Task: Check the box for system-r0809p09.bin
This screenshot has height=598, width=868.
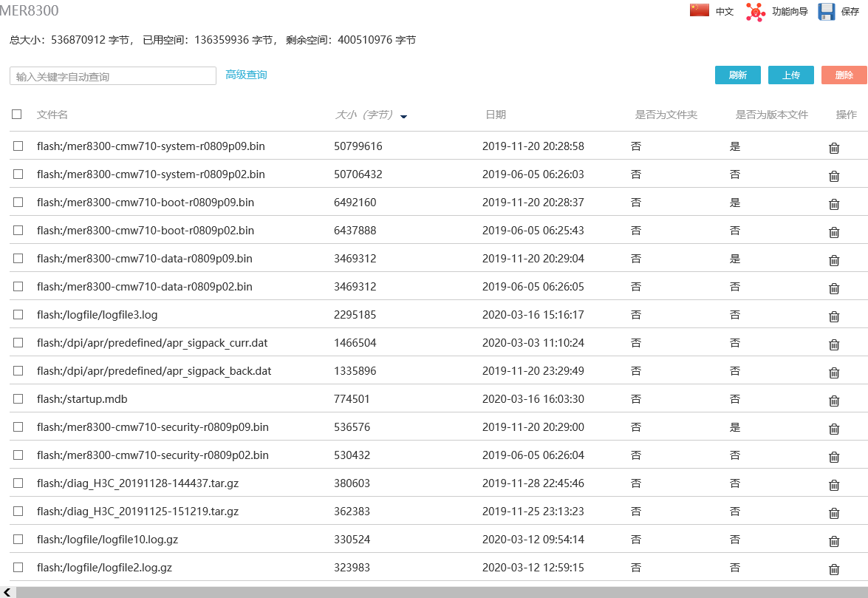Action: [x=18, y=146]
